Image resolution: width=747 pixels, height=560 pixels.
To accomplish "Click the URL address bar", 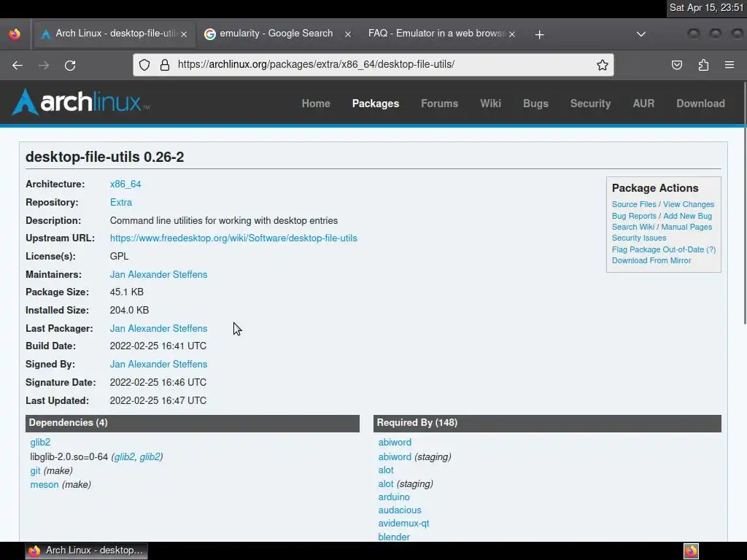I will [x=373, y=65].
